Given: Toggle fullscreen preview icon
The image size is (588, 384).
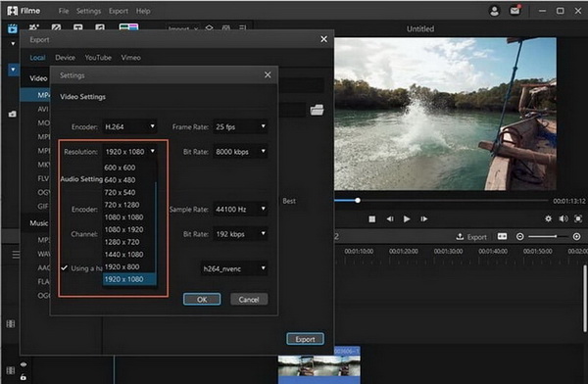Looking at the screenshot, I should [x=578, y=218].
